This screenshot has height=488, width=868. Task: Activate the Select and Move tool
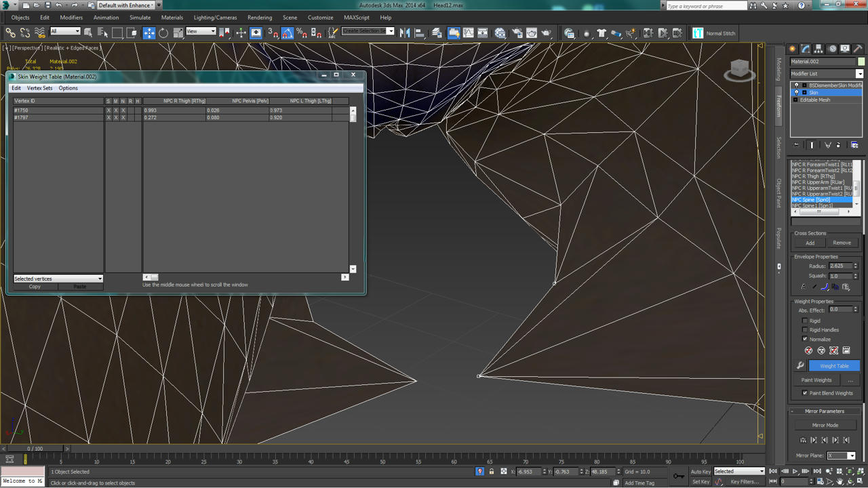[x=149, y=33]
